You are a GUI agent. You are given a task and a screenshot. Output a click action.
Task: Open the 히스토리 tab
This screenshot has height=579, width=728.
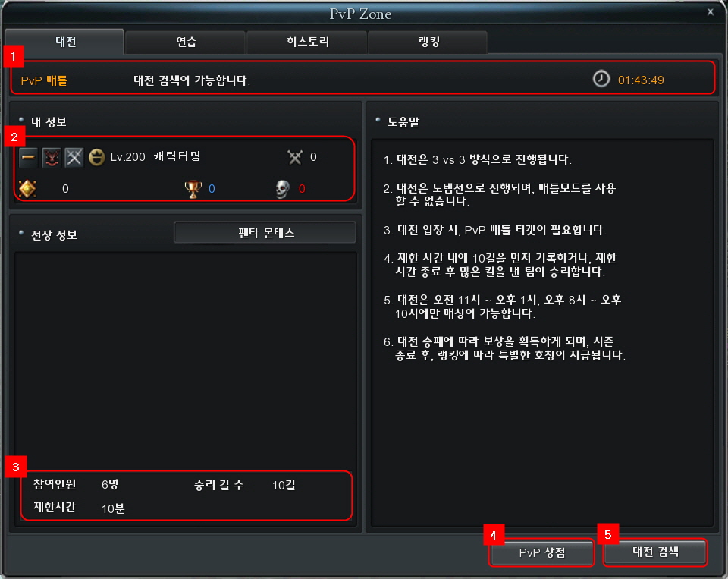pyautogui.click(x=307, y=42)
